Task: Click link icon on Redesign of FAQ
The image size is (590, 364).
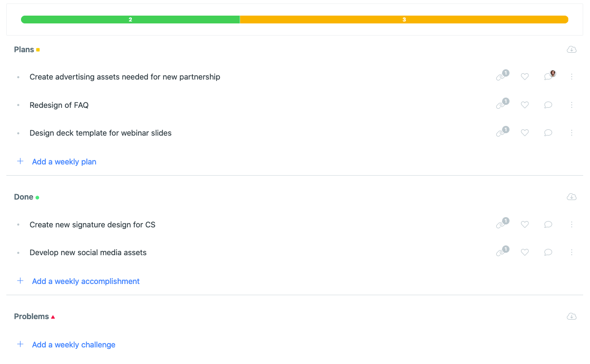Action: point(501,105)
